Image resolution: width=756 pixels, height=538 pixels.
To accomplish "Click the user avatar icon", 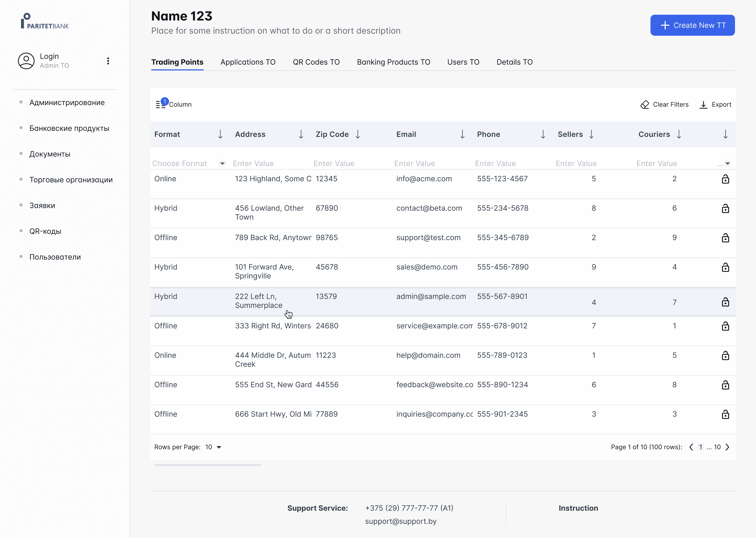I will click(26, 61).
